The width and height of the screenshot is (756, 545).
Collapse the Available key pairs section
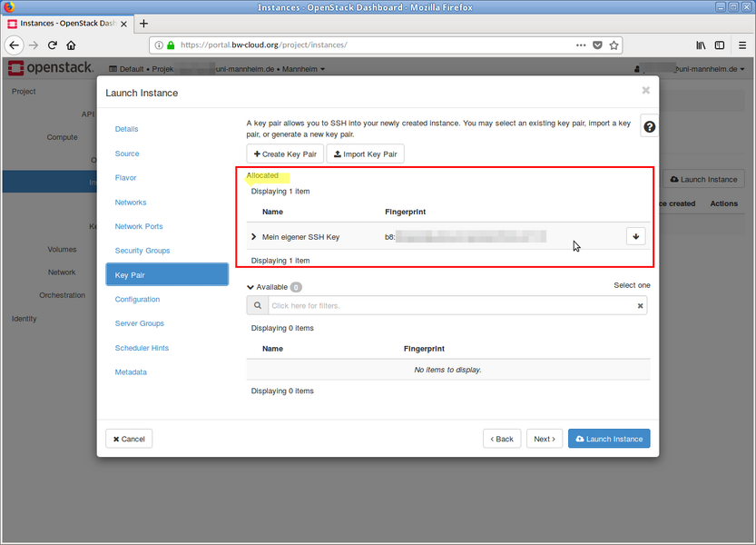[x=252, y=286]
